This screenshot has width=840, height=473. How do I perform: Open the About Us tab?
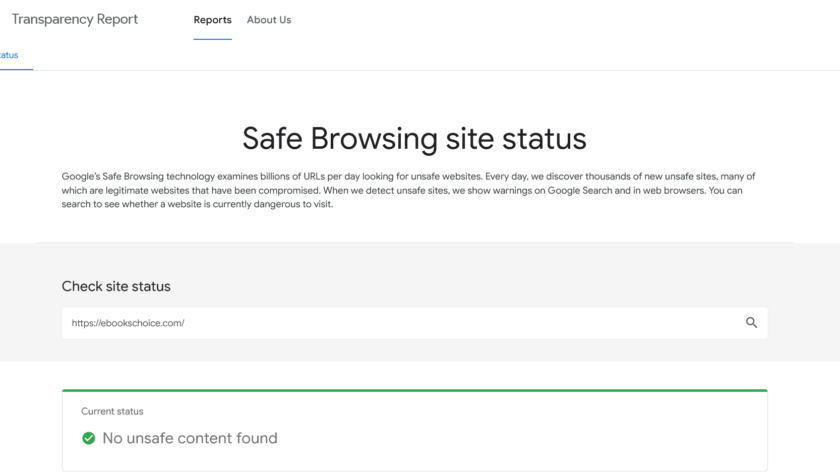[x=269, y=20]
